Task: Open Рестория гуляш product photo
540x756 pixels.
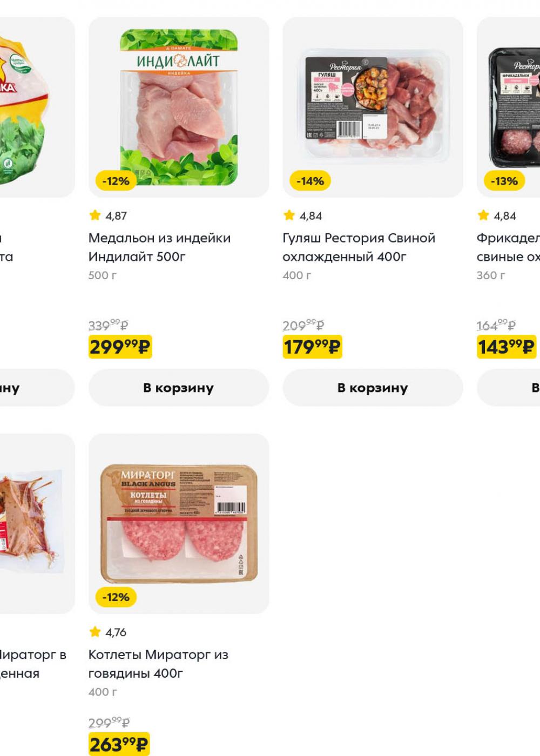Action: click(x=373, y=107)
